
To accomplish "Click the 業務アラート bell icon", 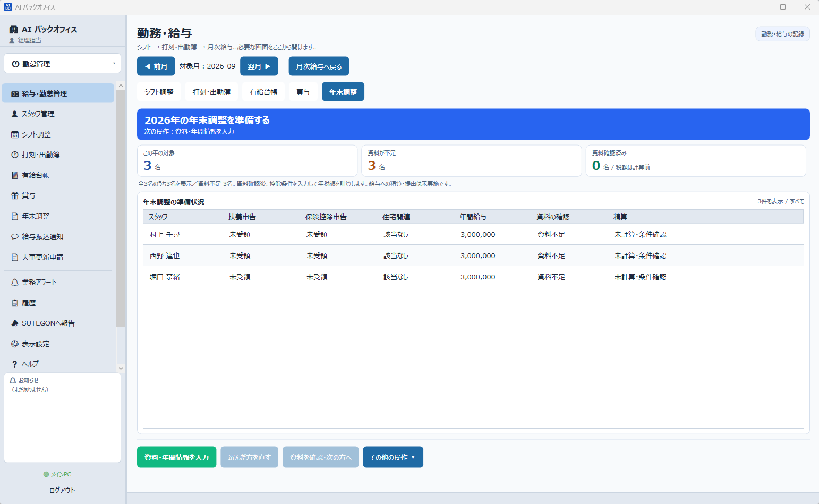I will (15, 283).
